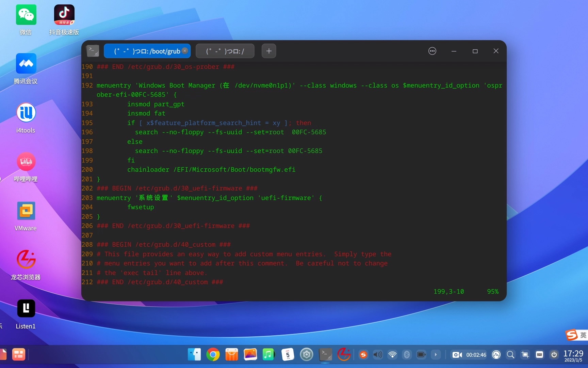Click the 'fi' keyword on line 199
588x368 pixels.
pyautogui.click(x=131, y=160)
